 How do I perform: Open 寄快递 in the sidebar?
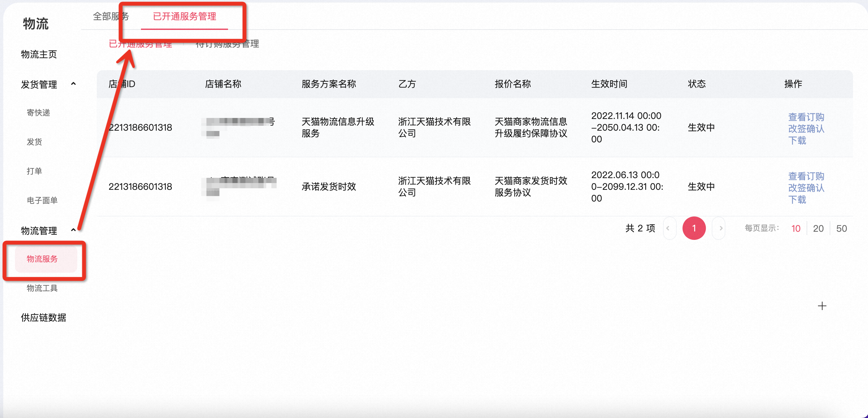coord(38,112)
